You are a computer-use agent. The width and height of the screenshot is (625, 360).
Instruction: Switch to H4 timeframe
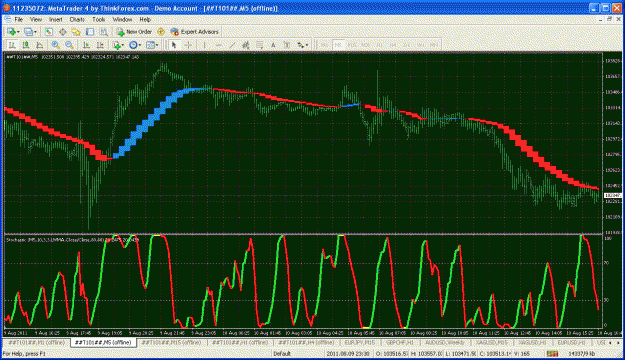click(x=393, y=45)
